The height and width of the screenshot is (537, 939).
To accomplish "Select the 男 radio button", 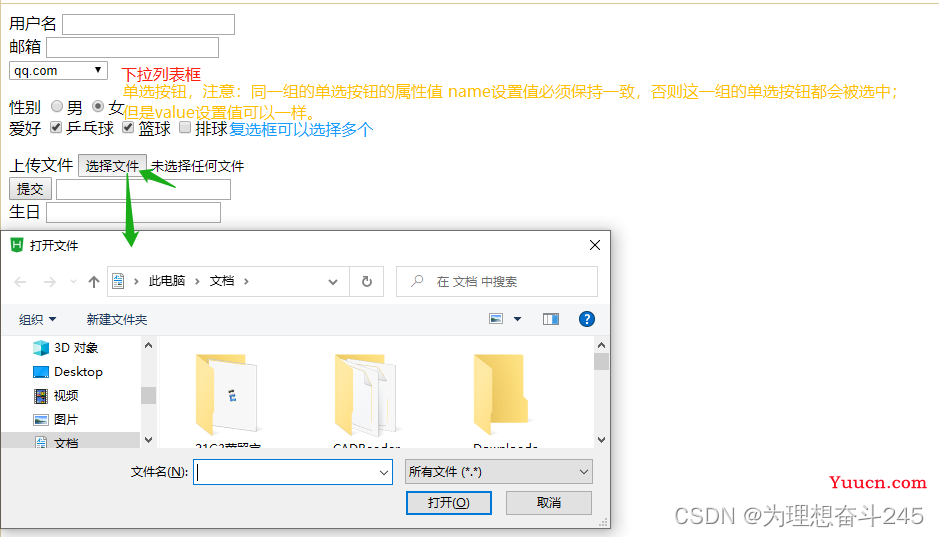I will [x=57, y=107].
